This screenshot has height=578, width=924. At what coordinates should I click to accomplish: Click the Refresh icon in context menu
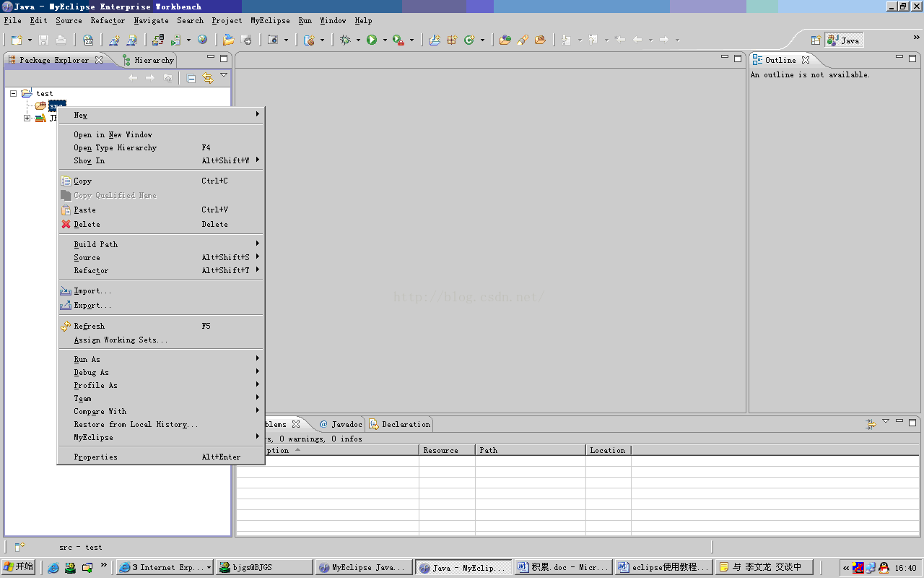66,326
